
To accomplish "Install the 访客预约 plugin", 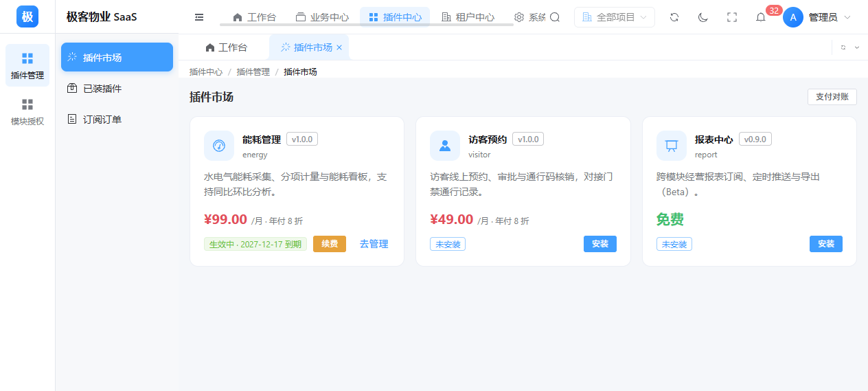I will (x=600, y=244).
